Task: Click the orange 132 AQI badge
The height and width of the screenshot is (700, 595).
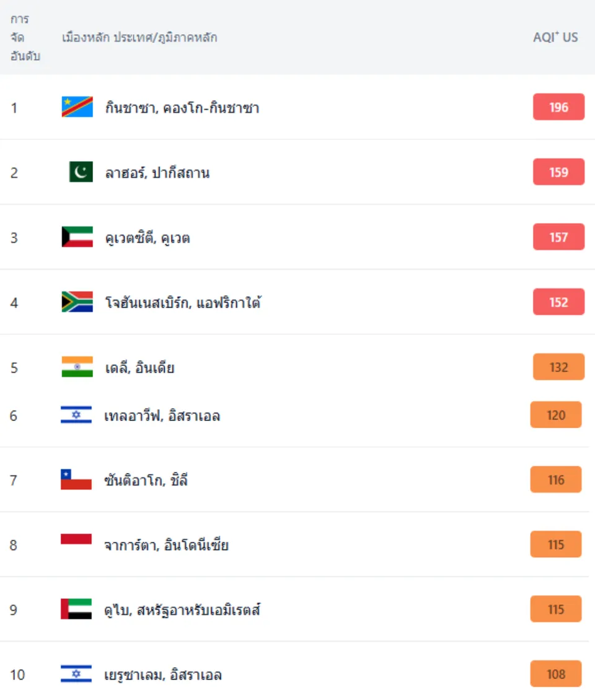Action: [x=558, y=367]
